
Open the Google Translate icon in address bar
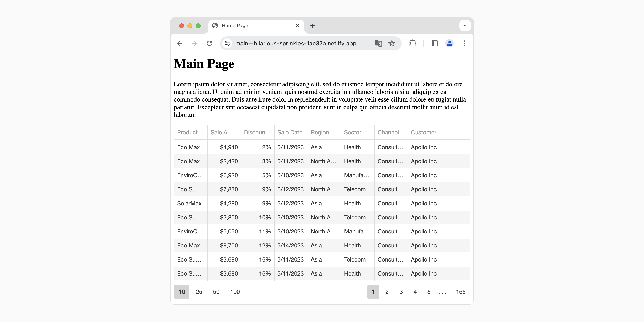click(x=379, y=43)
